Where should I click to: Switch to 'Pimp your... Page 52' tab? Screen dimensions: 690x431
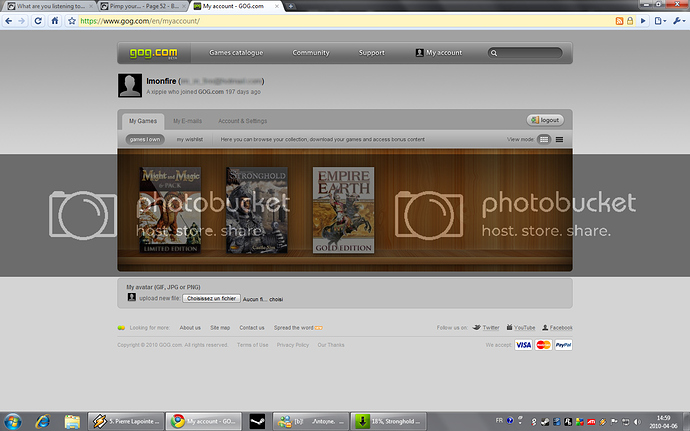tap(143, 6)
